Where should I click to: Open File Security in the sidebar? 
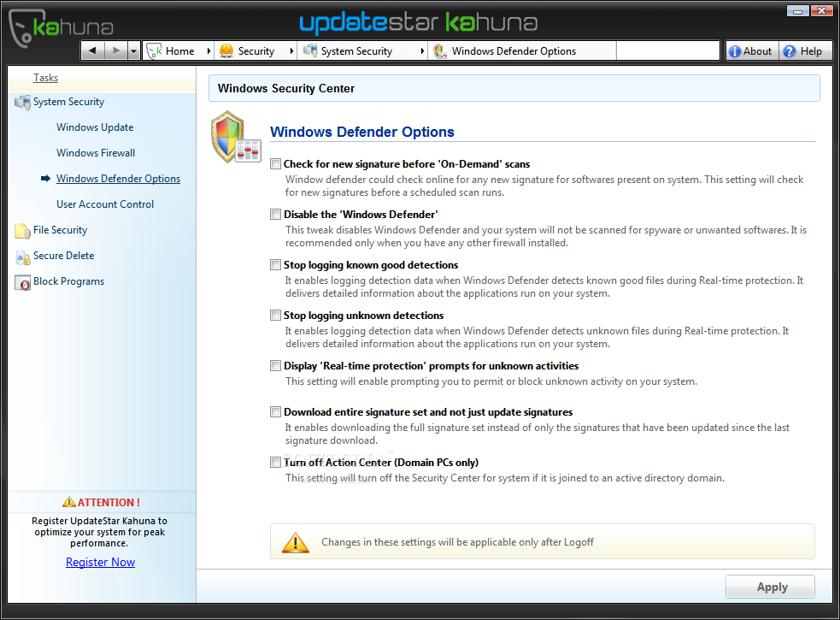(x=60, y=230)
